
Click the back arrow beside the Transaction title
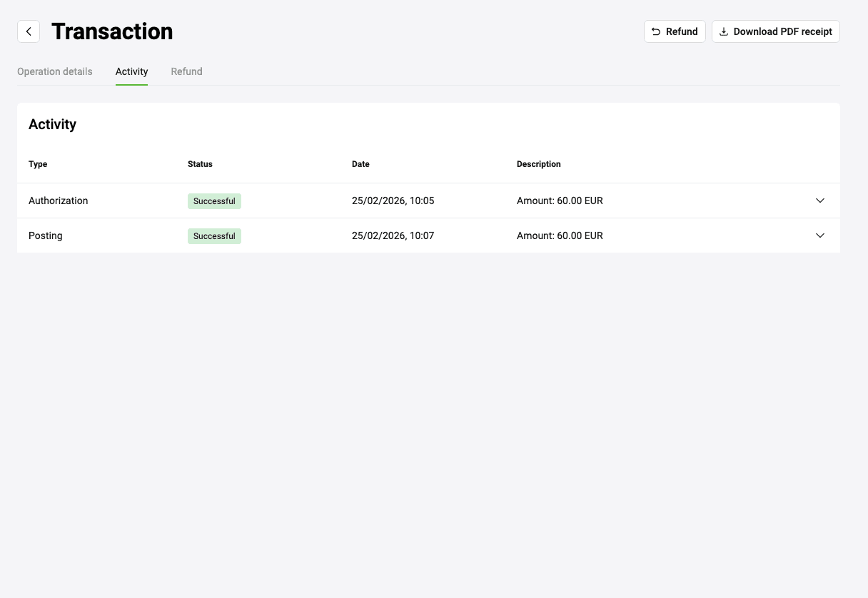(29, 31)
